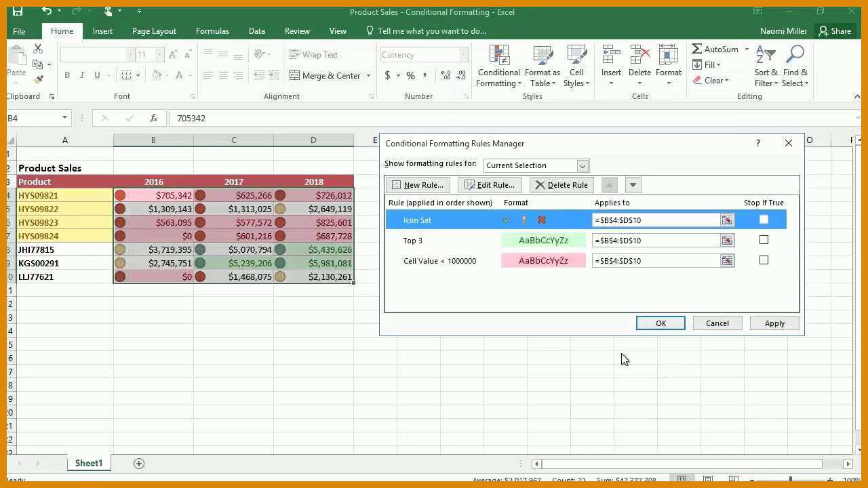Click the Format Painter brush icon

[x=38, y=79]
